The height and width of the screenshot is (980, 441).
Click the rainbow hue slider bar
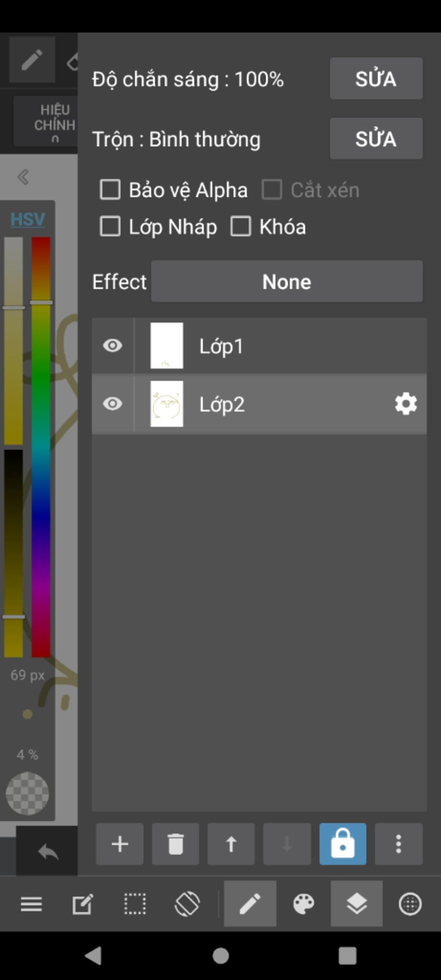(x=41, y=447)
